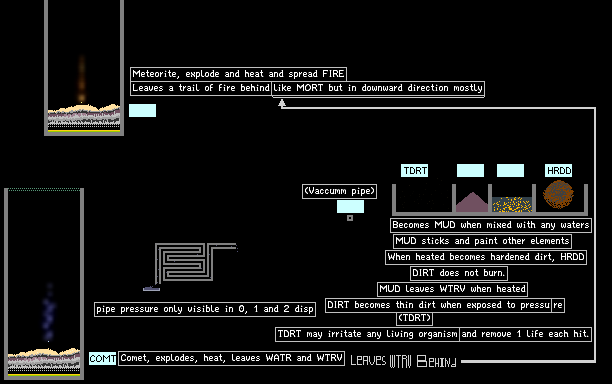Click the 'MUD leaves WTRV when heated' sign
This screenshot has width=612, height=384.
[452, 289]
